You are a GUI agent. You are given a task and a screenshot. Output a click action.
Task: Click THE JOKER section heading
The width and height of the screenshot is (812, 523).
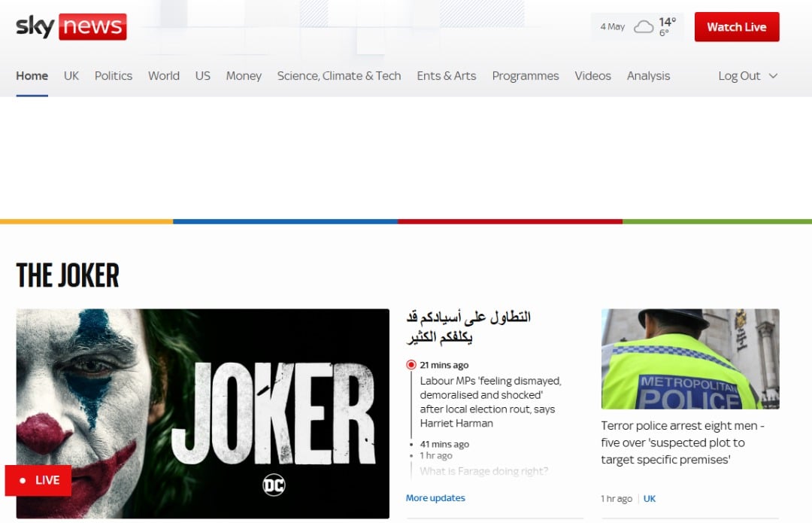click(x=68, y=275)
